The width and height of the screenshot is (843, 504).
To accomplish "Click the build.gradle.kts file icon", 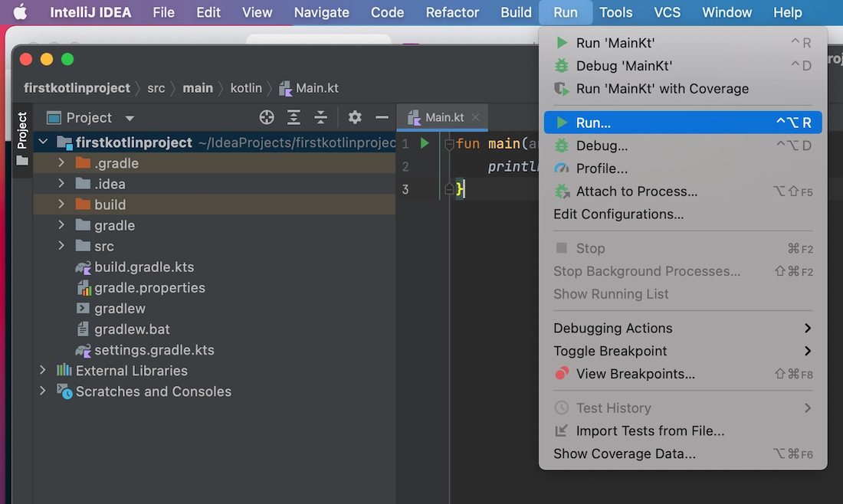I will click(x=84, y=267).
